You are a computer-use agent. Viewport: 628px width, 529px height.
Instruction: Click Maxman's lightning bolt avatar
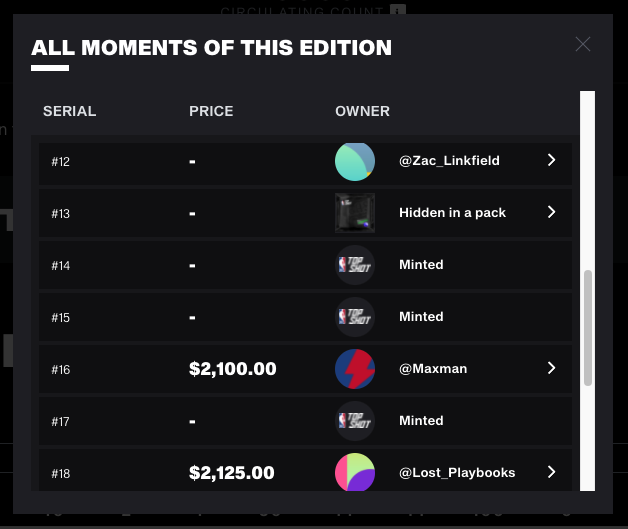[355, 369]
